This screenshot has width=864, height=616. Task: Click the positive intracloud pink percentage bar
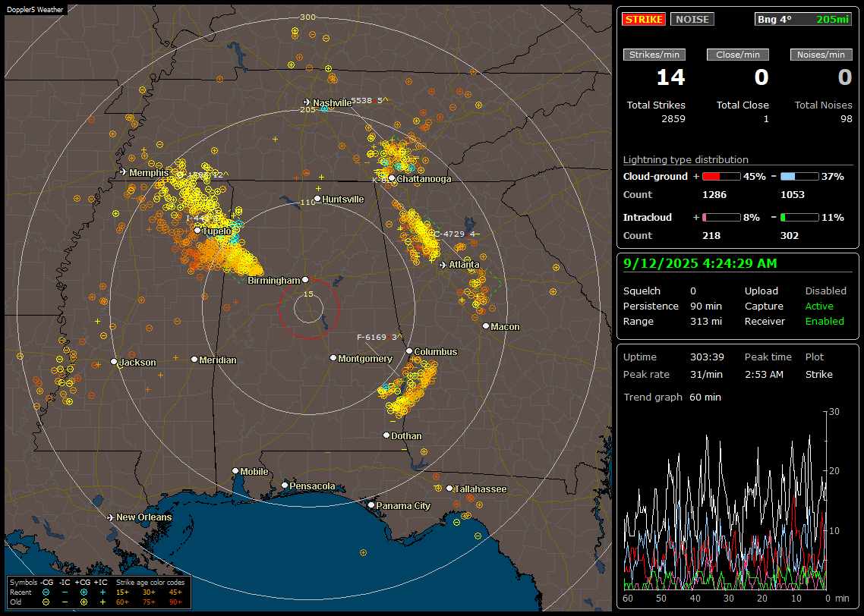[x=721, y=218]
